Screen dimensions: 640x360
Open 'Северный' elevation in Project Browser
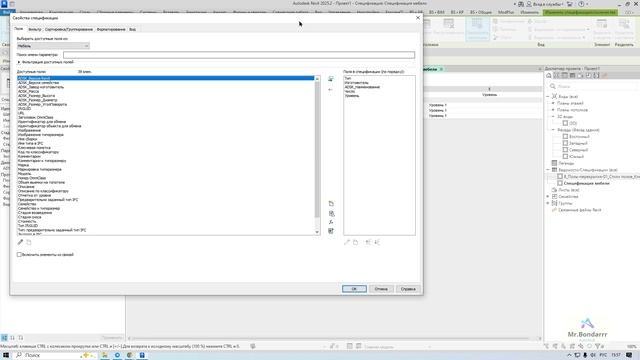coord(578,150)
